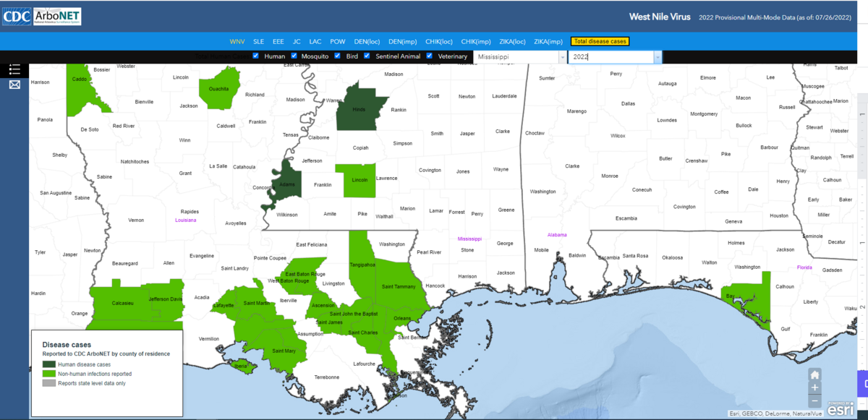Click the 2022 year input field
This screenshot has width=868, height=420.
[x=610, y=56]
